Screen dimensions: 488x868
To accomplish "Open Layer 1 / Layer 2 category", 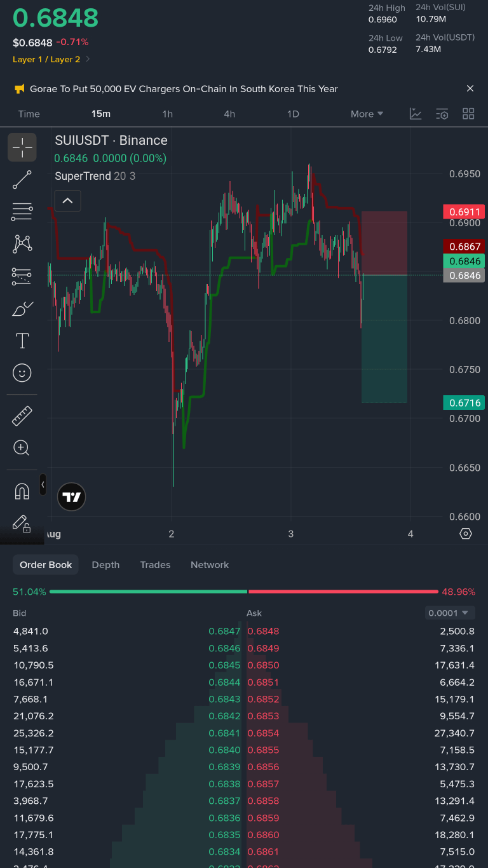I will (x=51, y=59).
